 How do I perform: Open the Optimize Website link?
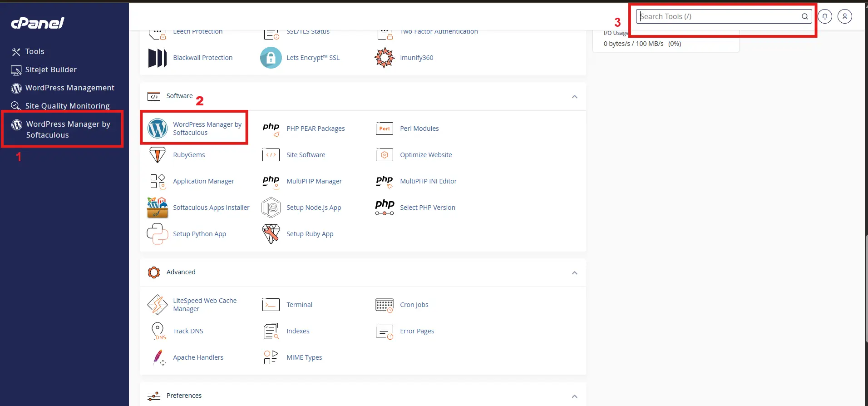(426, 155)
